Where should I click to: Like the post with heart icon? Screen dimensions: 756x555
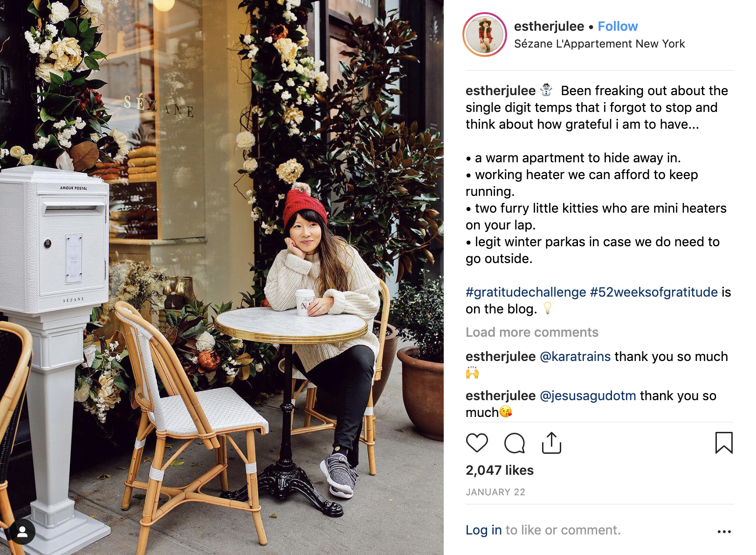477,443
